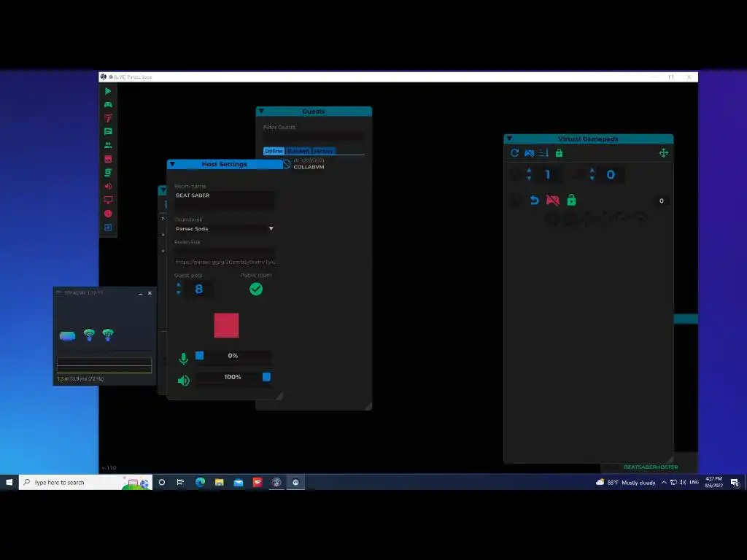Open the Windows Start menu
This screenshot has width=747, height=560.
coord(9,483)
